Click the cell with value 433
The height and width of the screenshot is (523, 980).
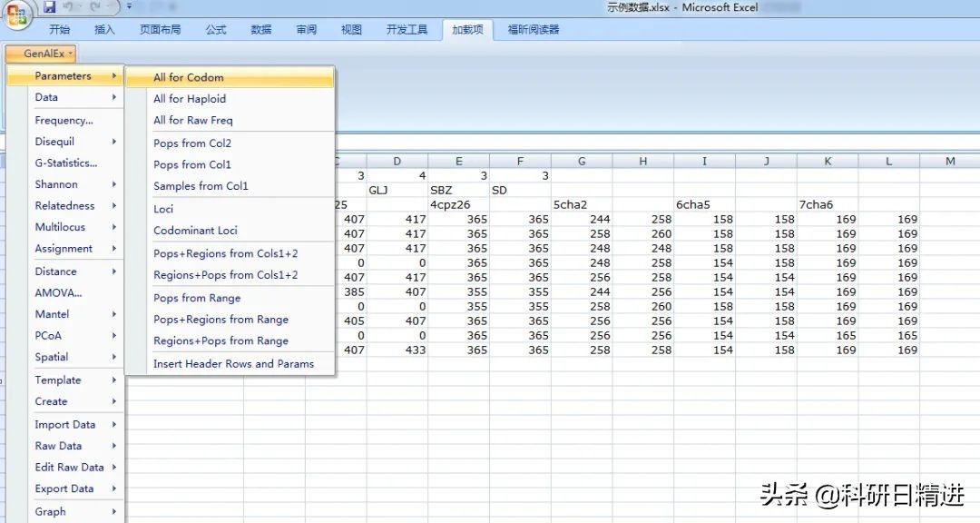(x=397, y=350)
